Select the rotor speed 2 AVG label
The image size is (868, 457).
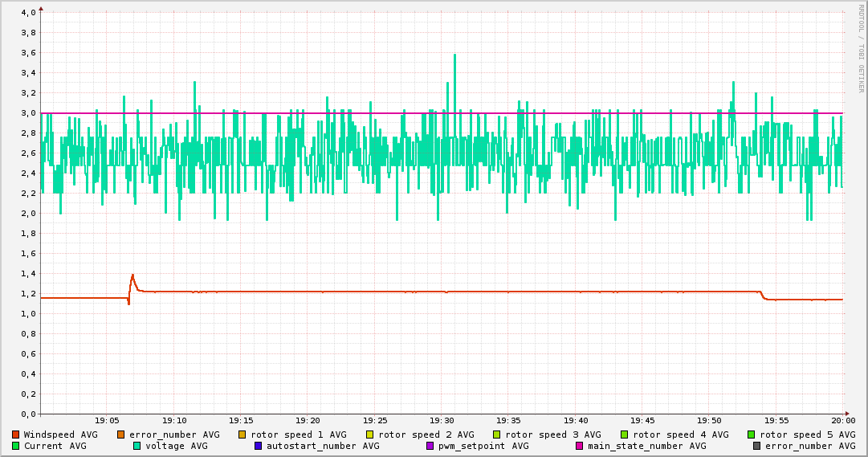tap(426, 435)
